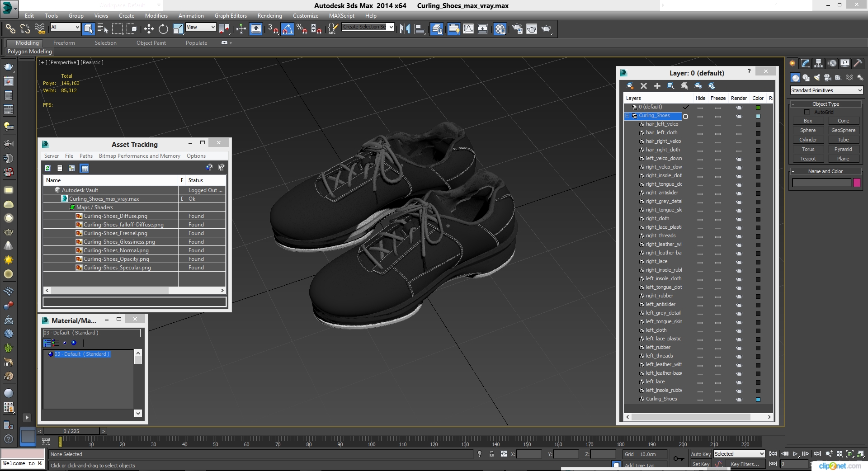
Task: Set 0 (default) layer as current checkmark
Action: pyautogui.click(x=686, y=107)
